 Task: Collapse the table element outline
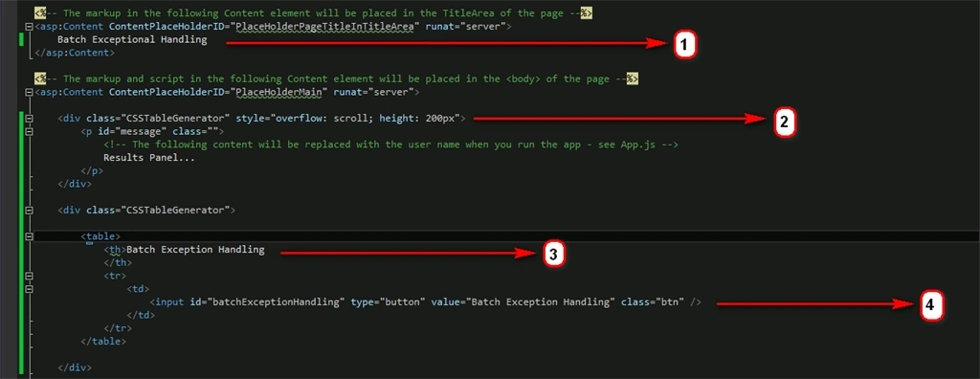click(x=29, y=236)
